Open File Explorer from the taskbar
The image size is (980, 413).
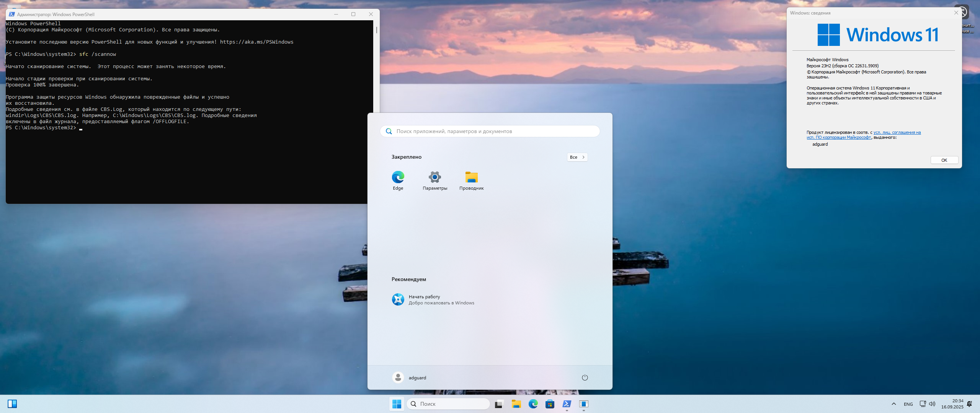(516, 404)
